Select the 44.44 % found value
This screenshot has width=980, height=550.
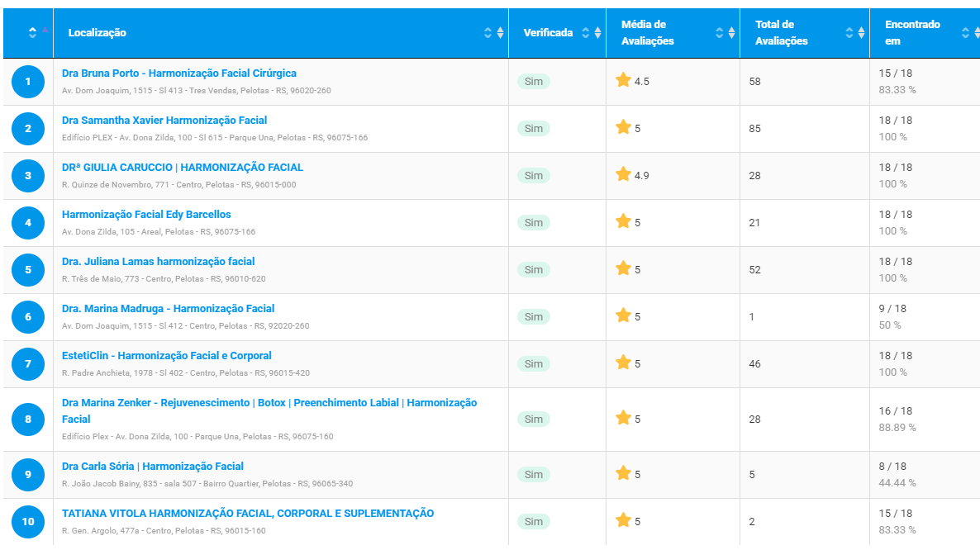[897, 483]
